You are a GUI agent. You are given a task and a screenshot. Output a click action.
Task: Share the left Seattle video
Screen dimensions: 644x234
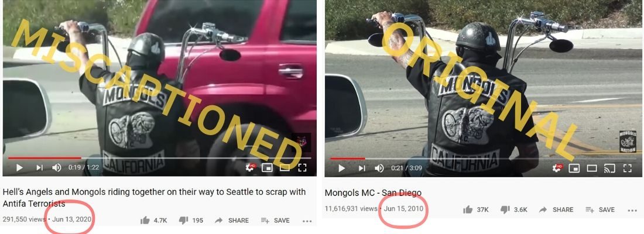pos(232,221)
